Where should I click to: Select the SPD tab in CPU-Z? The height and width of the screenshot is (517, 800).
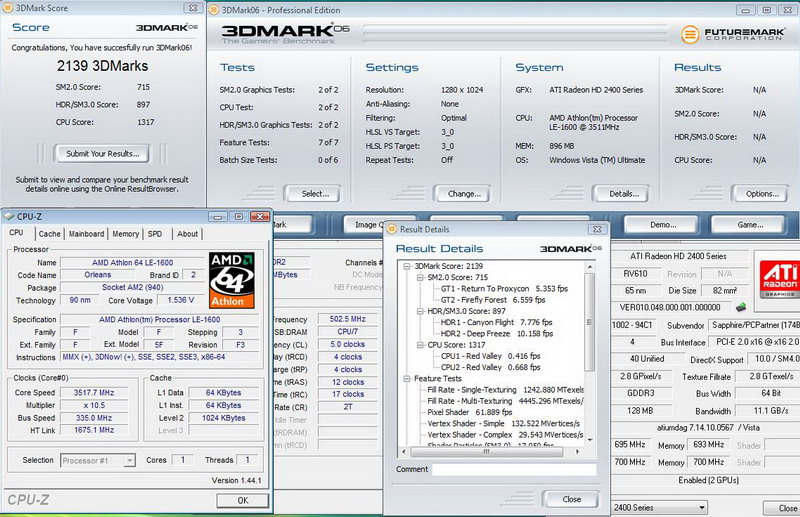coord(155,234)
